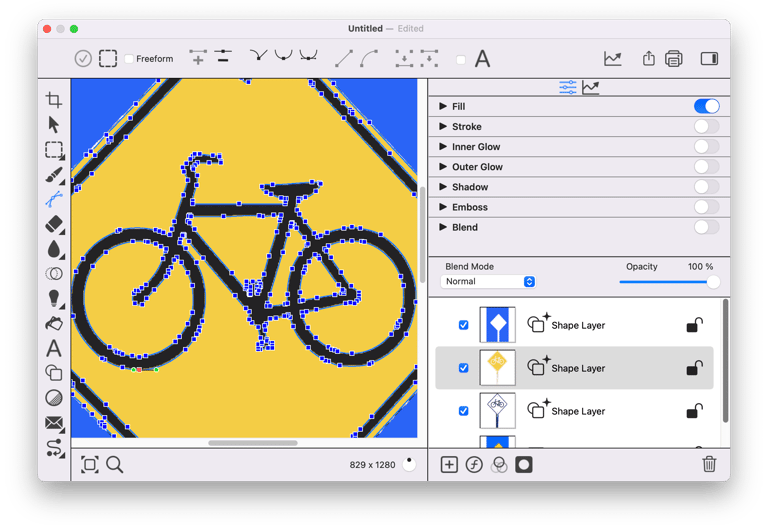Screen dimensions: 768x525
Task: Click the canvas horizontal scrollbar
Action: point(253,443)
